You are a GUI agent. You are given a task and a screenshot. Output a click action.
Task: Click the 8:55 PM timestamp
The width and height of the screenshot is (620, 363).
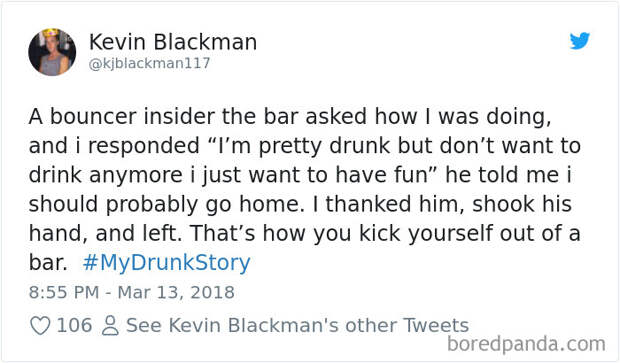point(64,293)
